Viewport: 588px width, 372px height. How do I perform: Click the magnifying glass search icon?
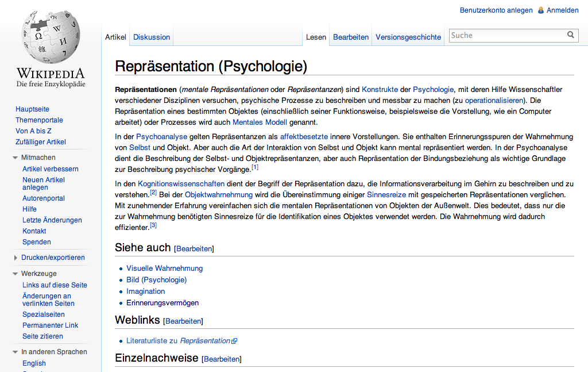[570, 35]
